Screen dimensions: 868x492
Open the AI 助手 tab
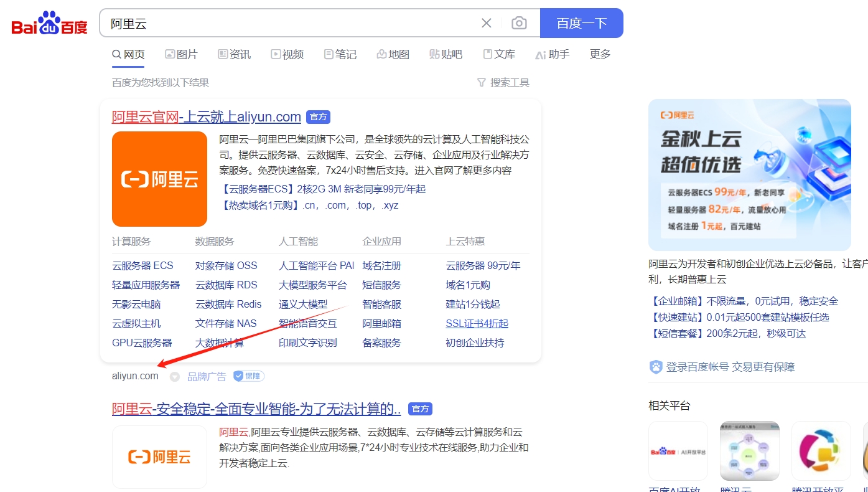553,54
